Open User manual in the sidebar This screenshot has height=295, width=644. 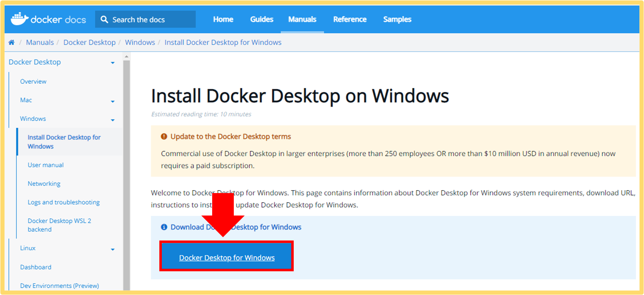pos(46,165)
